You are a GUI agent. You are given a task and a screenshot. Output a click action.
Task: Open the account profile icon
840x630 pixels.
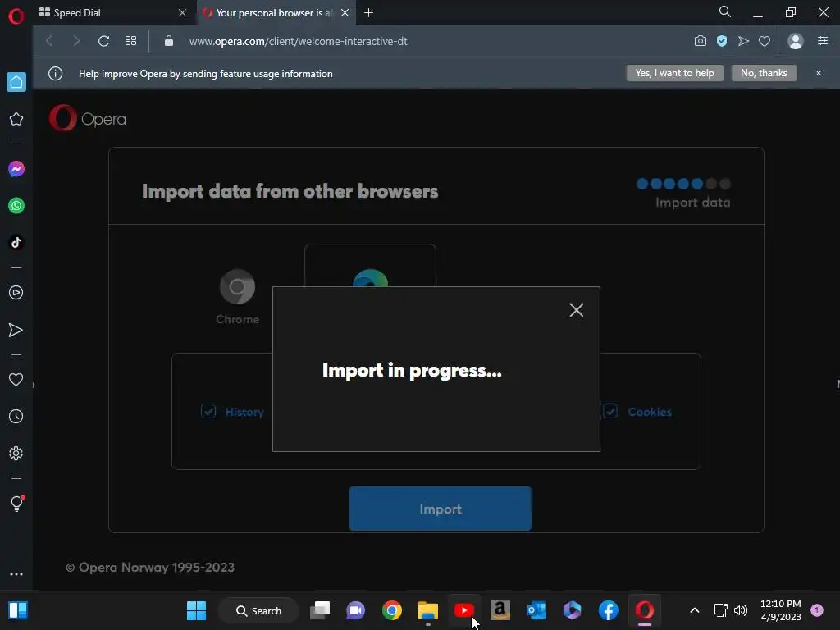pyautogui.click(x=796, y=41)
